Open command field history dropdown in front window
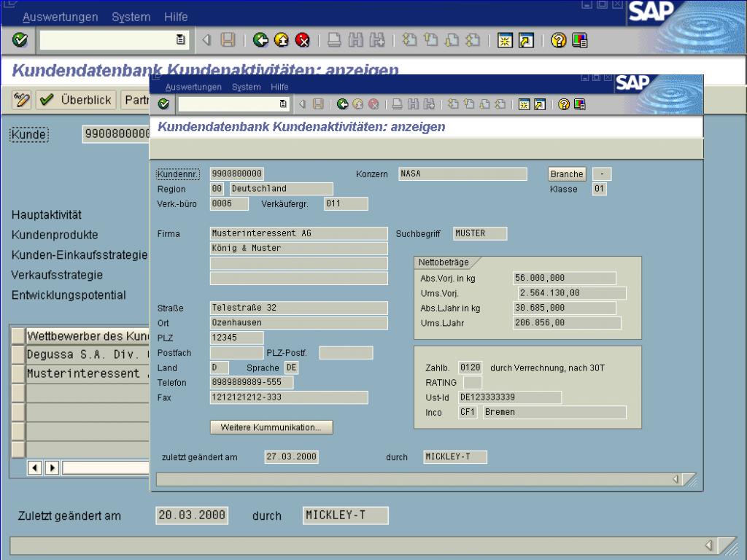The width and height of the screenshot is (747, 560). pos(283,104)
